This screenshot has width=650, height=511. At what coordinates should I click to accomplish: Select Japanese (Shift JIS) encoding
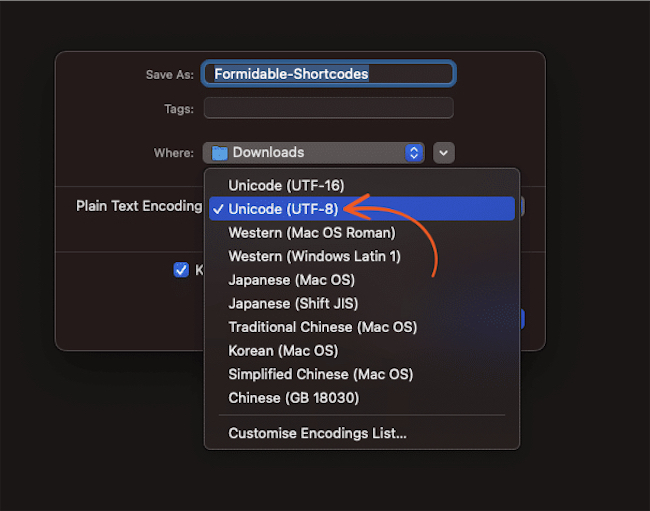(x=361, y=303)
